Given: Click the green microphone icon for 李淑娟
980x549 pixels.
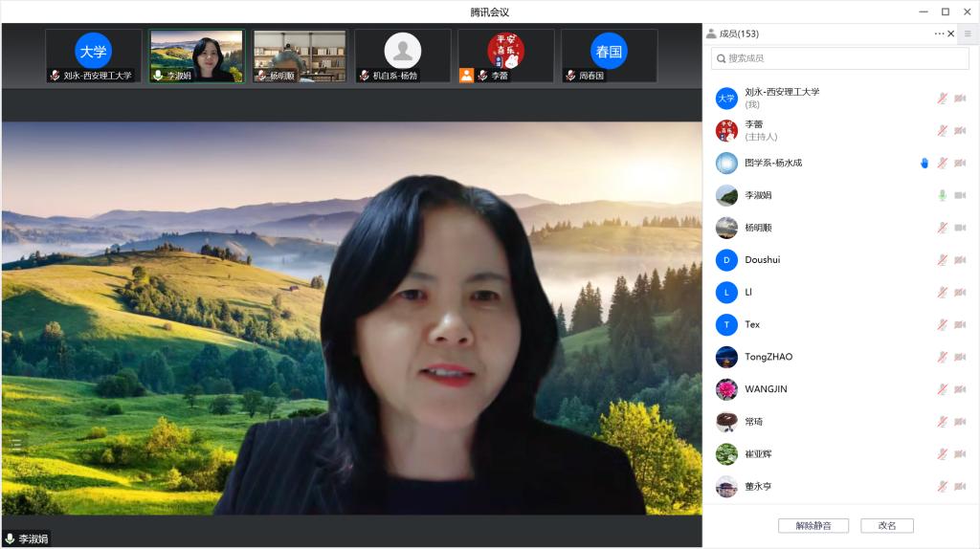Looking at the screenshot, I should (942, 195).
